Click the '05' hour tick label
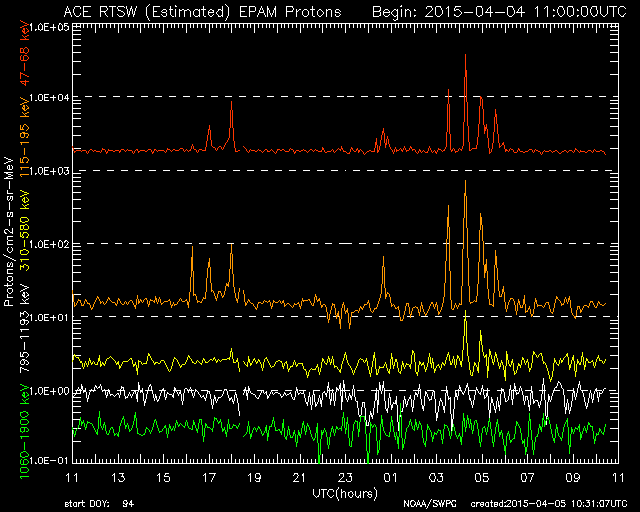 click(x=482, y=477)
